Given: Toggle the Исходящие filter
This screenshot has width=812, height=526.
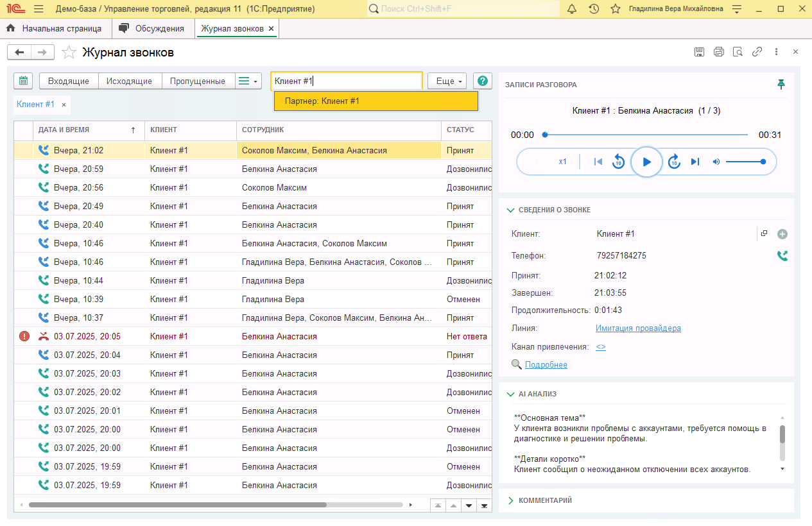Looking at the screenshot, I should [x=129, y=81].
